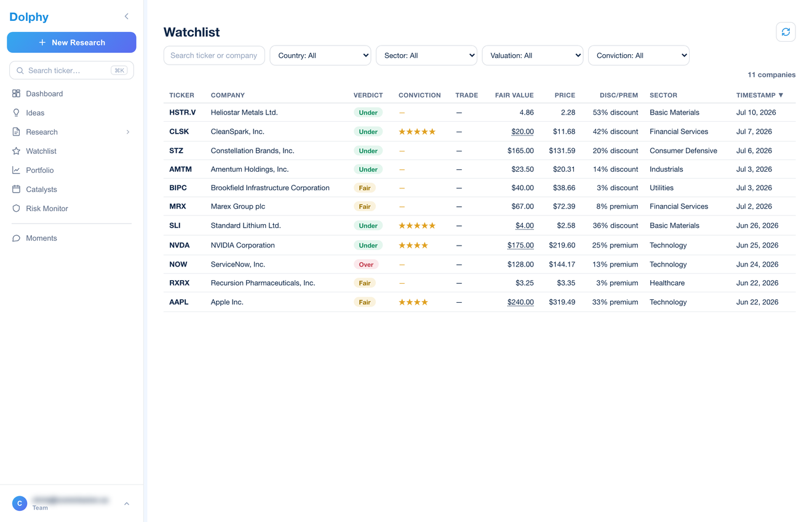Click the SLI five-star conviction rating

point(417,225)
